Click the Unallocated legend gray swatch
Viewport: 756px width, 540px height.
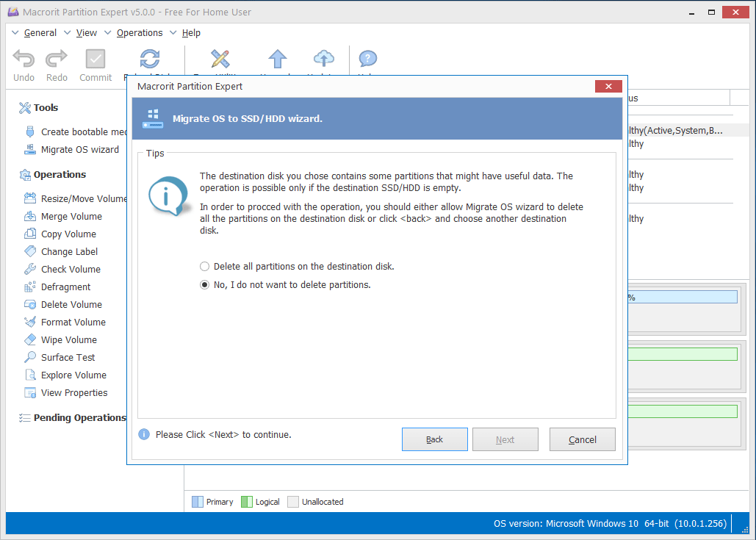(x=293, y=501)
